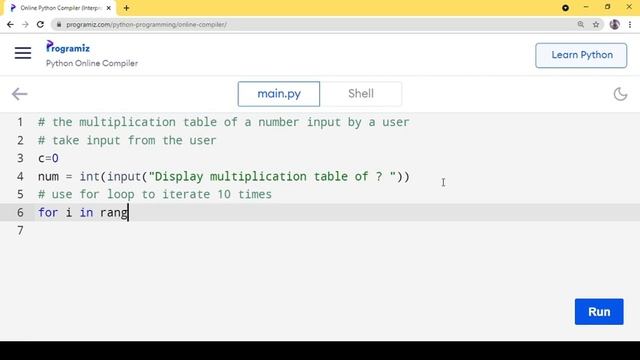This screenshot has height=360, width=640.
Task: Click the 'Python Online Compiler' text
Action: click(x=92, y=63)
